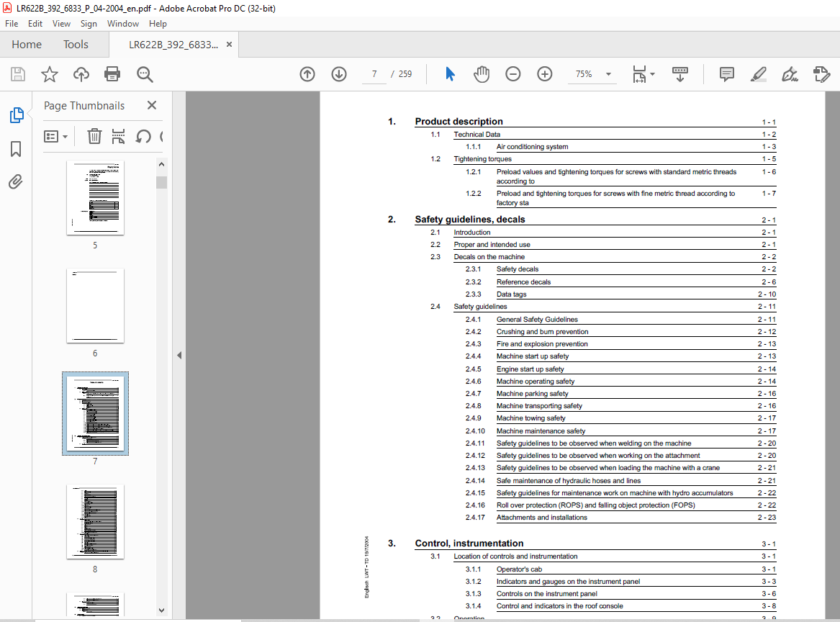Close the Page Thumbnails panel
The height and width of the screenshot is (622, 840).
tap(152, 105)
